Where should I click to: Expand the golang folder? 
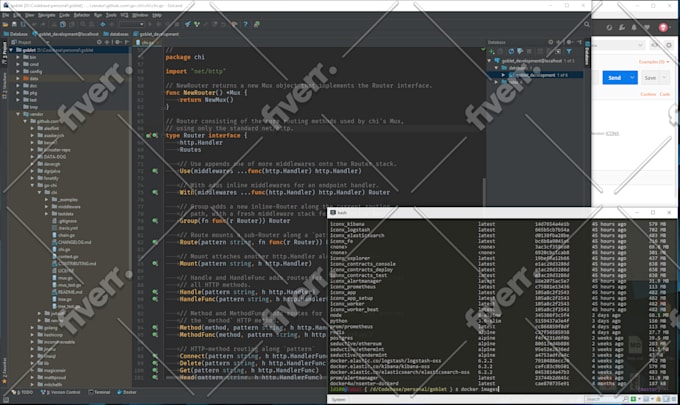[x=33, y=328]
